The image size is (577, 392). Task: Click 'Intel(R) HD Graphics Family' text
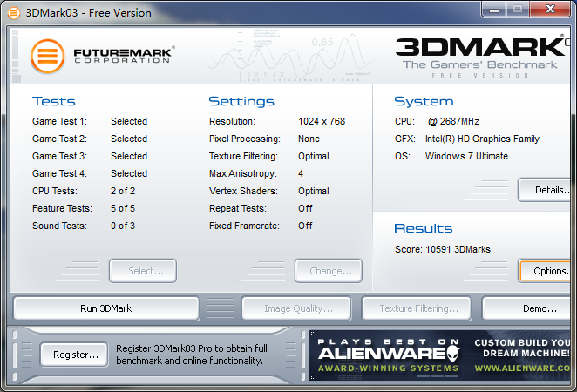pos(482,139)
